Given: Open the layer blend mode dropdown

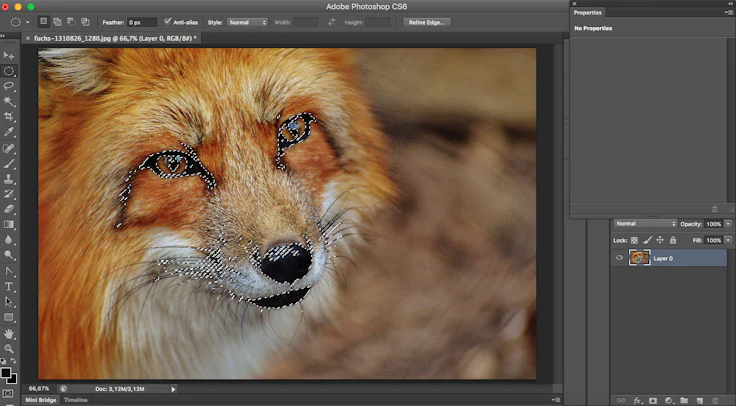Looking at the screenshot, I should pos(645,223).
